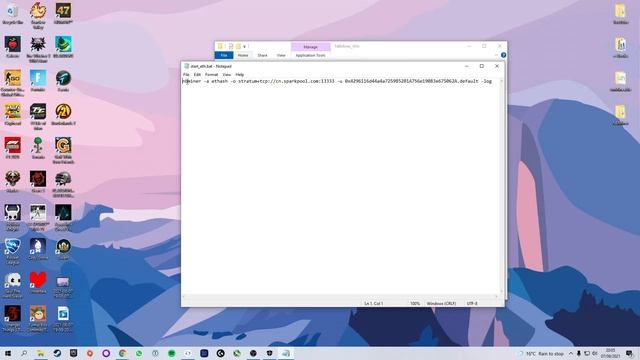The width and height of the screenshot is (640, 360).
Task: Open Notepad Format menu
Action: coord(211,75)
